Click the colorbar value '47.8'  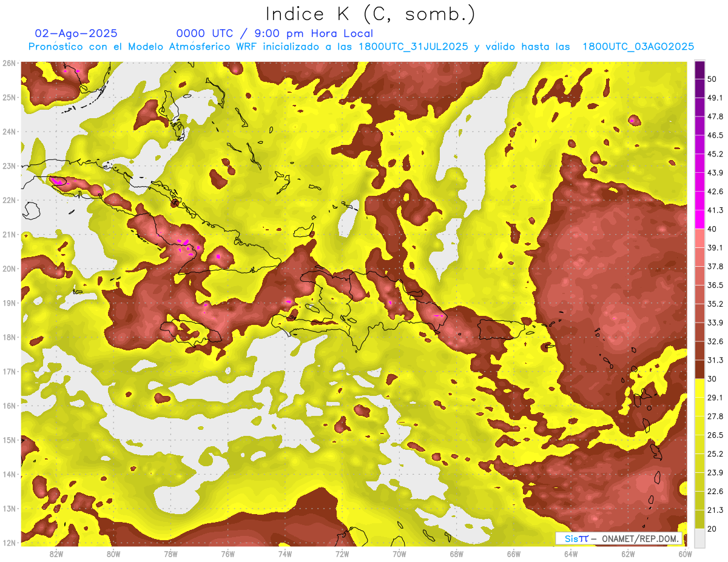(715, 116)
